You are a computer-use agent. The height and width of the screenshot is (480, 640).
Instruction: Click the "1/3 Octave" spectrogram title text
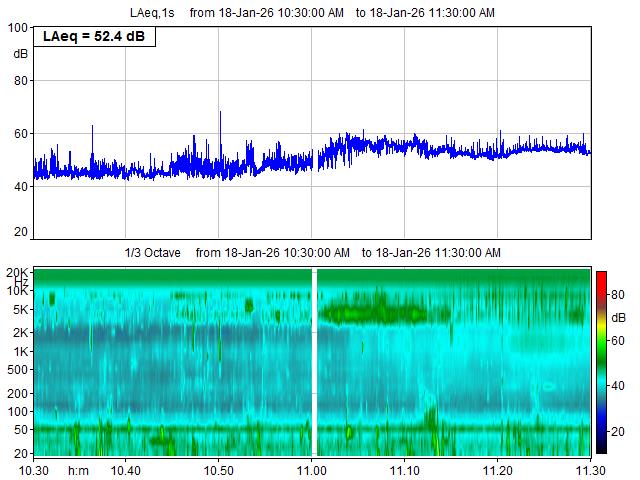click(x=153, y=253)
